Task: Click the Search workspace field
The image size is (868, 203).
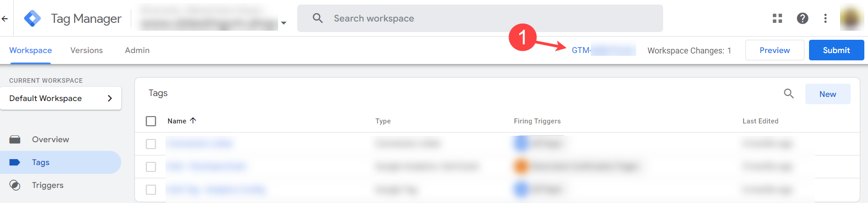Action: pos(480,18)
